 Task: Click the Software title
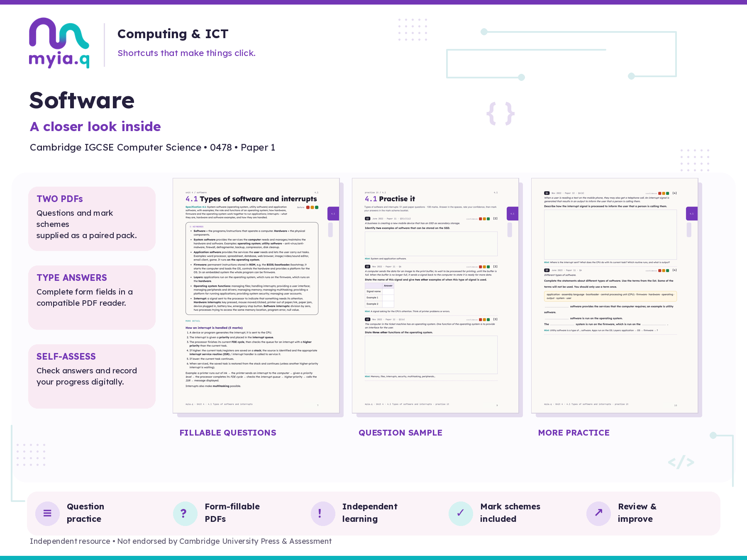82,100
